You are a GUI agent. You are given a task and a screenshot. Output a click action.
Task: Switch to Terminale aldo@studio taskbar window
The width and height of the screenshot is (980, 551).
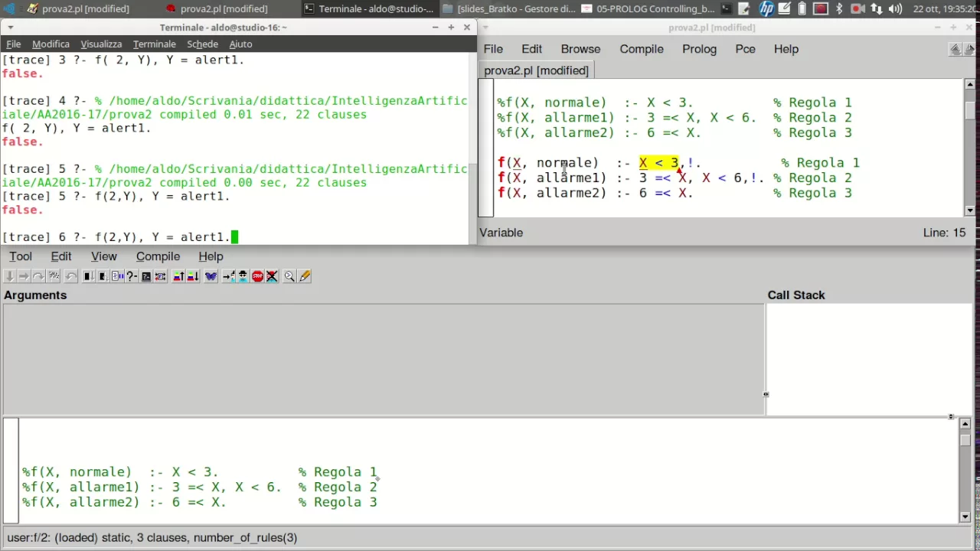(x=367, y=9)
